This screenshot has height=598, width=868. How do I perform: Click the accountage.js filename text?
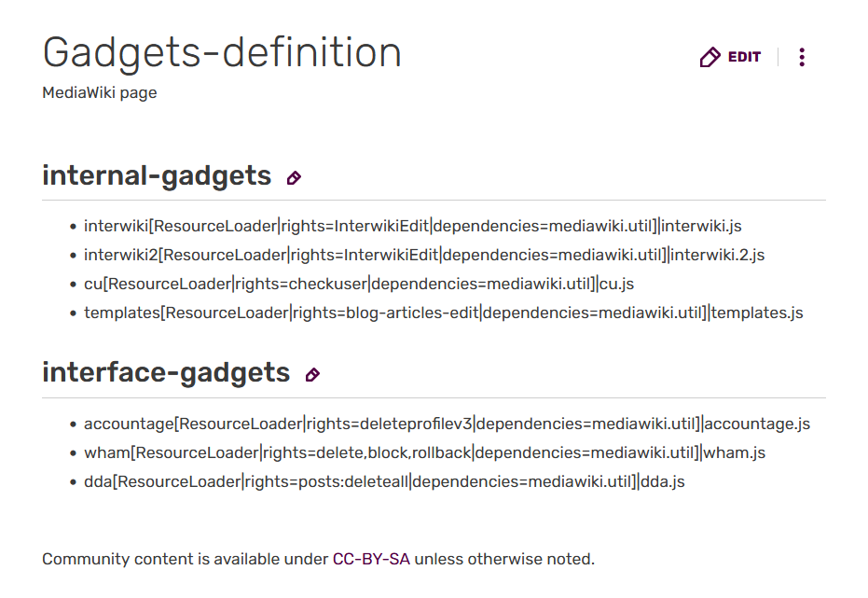[x=757, y=424]
